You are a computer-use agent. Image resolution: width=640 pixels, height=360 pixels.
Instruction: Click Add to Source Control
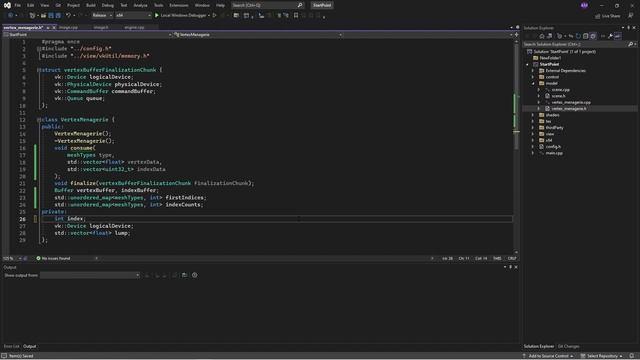pyautogui.click(x=548, y=356)
